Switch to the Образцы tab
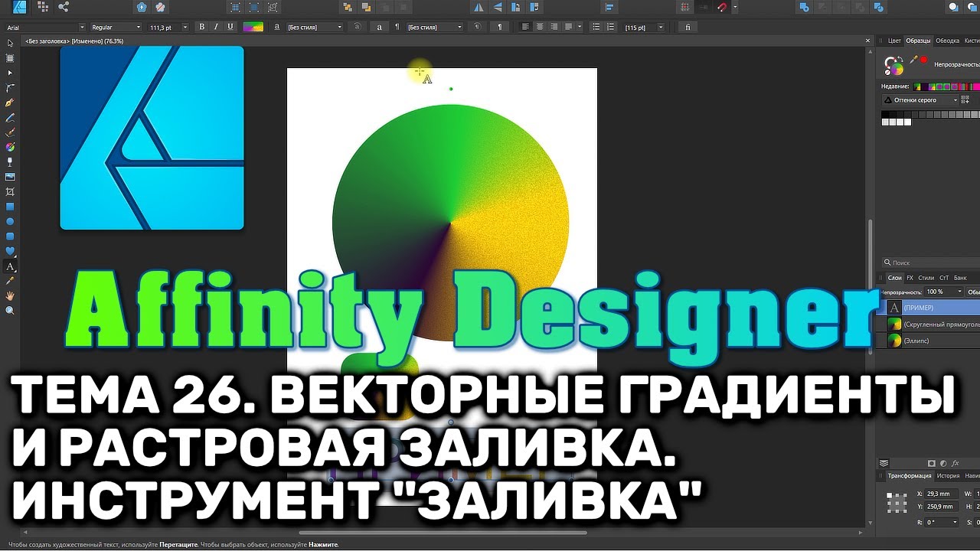The width and height of the screenshot is (980, 551). pyautogui.click(x=918, y=41)
